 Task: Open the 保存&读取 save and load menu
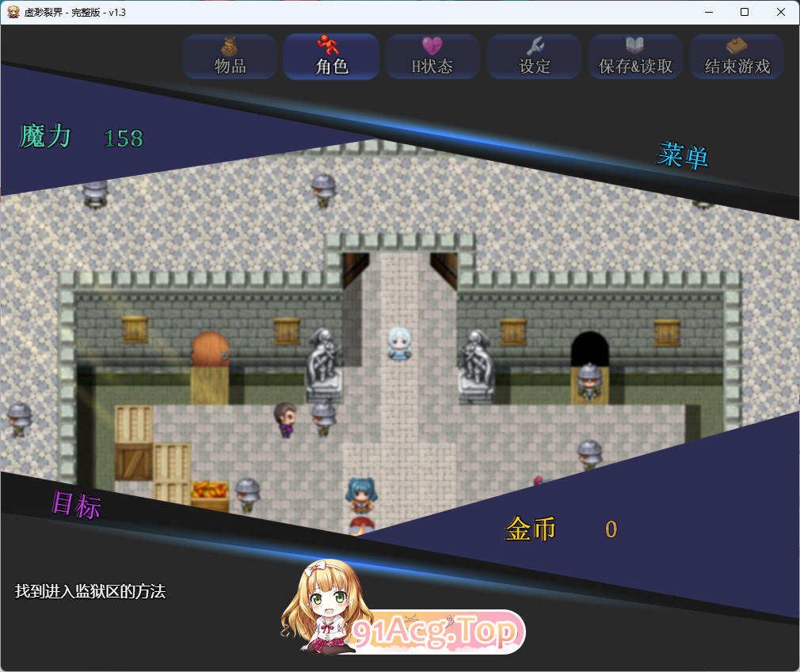(635, 57)
